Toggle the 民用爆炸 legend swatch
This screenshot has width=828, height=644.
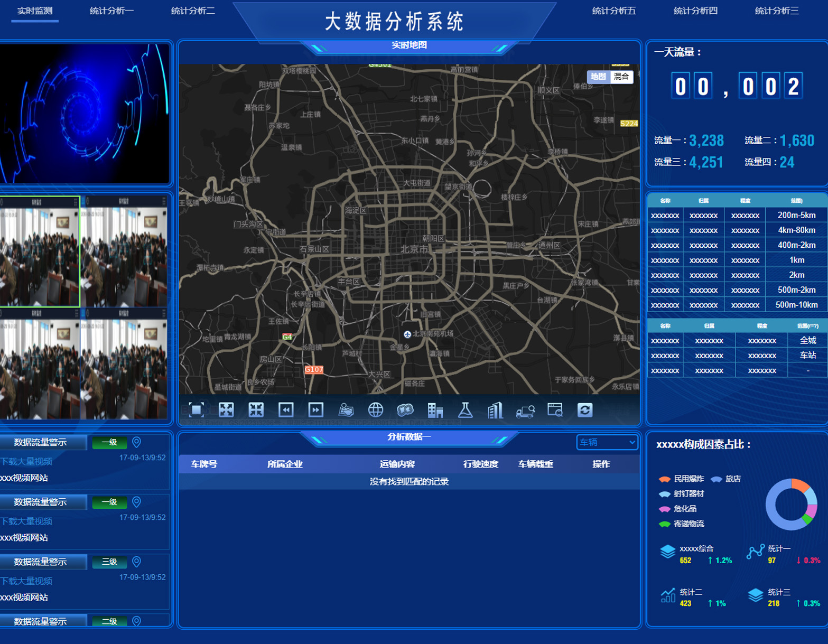pos(665,479)
